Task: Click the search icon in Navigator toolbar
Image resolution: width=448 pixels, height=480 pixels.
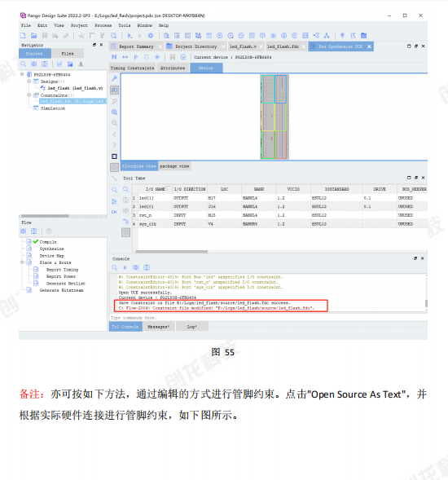Action: pos(24,64)
